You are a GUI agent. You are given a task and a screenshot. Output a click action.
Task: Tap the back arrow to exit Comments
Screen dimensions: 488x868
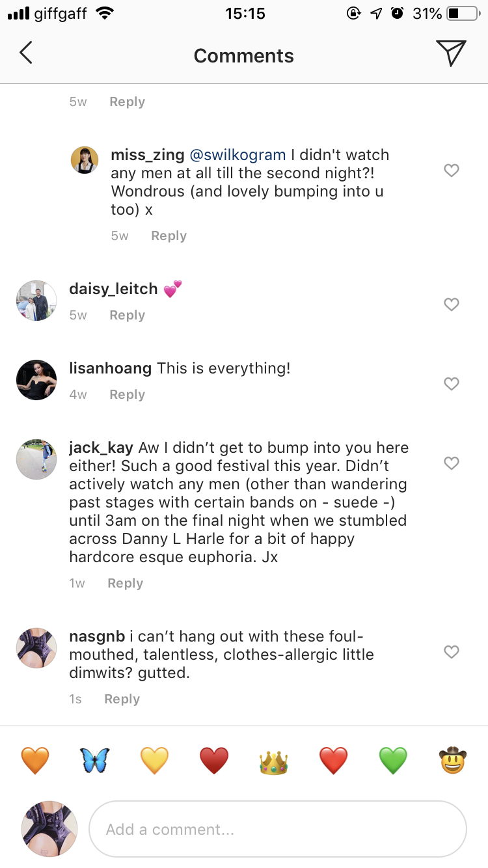tap(26, 54)
